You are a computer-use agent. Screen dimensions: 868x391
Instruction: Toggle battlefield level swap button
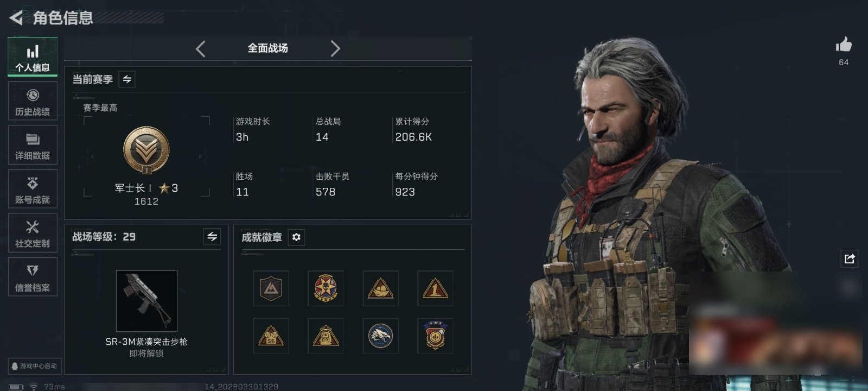tap(212, 237)
